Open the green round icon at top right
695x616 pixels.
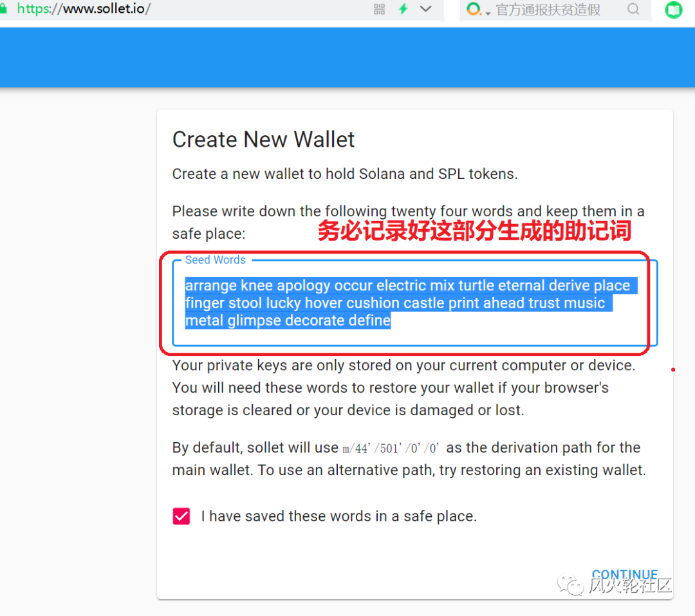tap(674, 9)
